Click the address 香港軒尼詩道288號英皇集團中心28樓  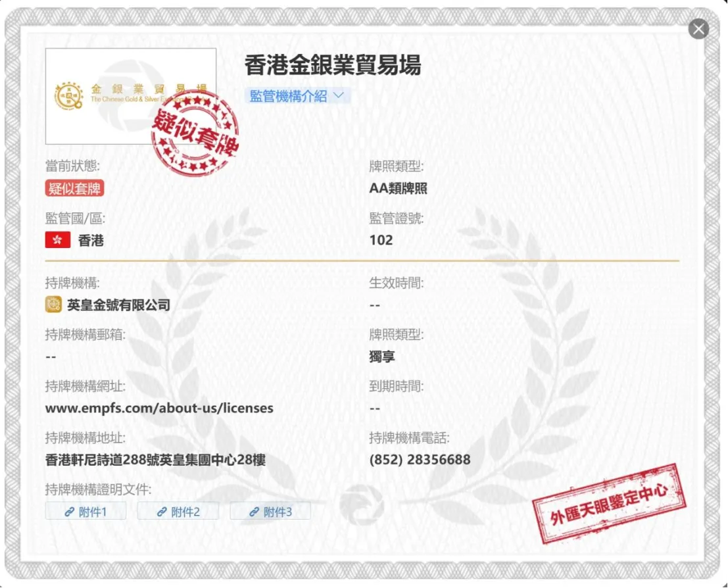click(x=156, y=460)
